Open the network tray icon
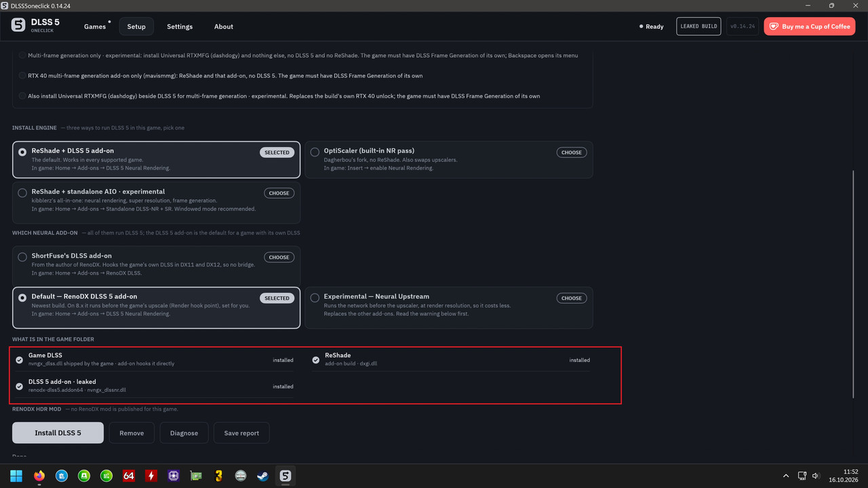 click(802, 476)
